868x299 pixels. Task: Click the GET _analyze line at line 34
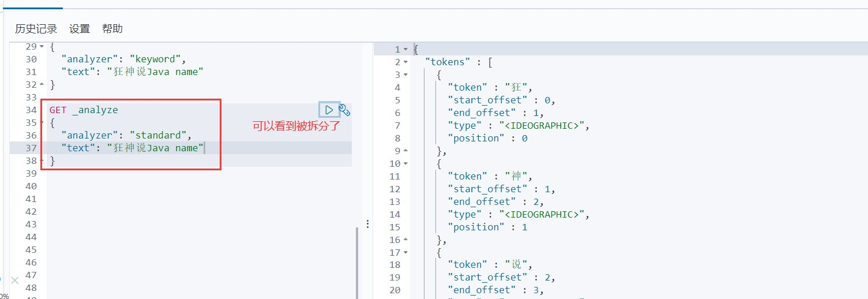tap(84, 110)
